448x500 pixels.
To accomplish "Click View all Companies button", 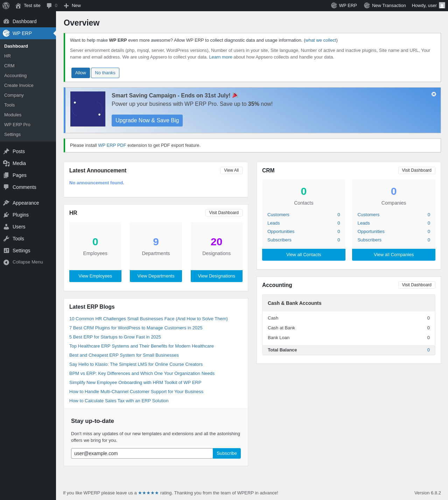I will (x=394, y=255).
